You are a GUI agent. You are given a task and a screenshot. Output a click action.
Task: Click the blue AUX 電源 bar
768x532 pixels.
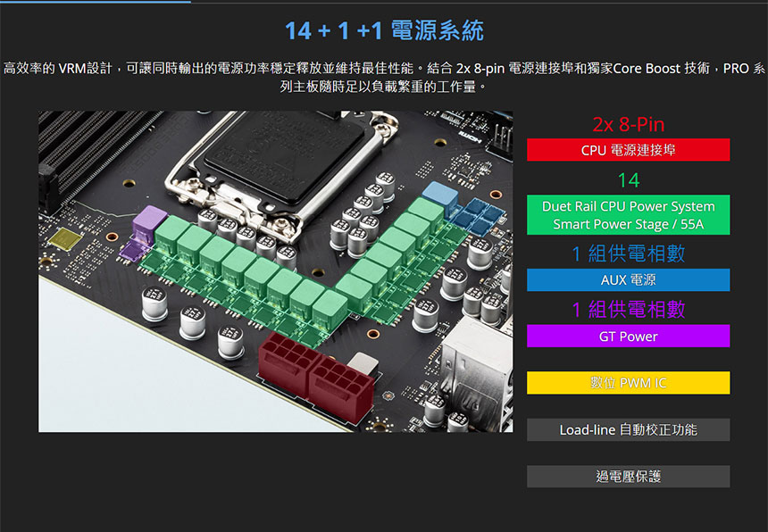pos(628,280)
